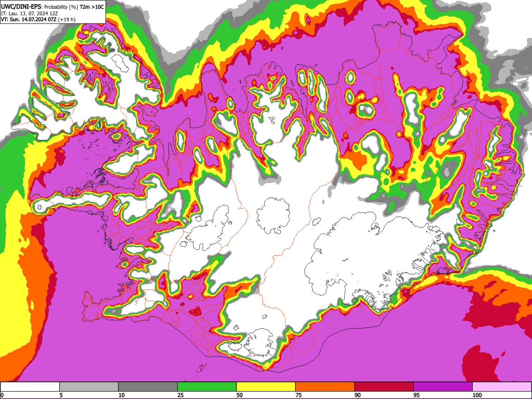This screenshot has height=399, width=532.
Task: Click legend tick label '100'
Action: (x=477, y=395)
